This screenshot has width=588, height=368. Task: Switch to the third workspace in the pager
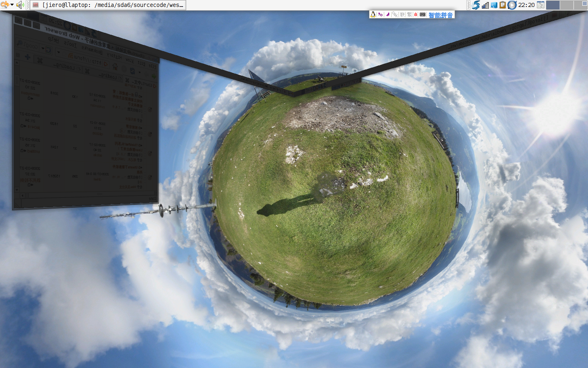coord(580,5)
